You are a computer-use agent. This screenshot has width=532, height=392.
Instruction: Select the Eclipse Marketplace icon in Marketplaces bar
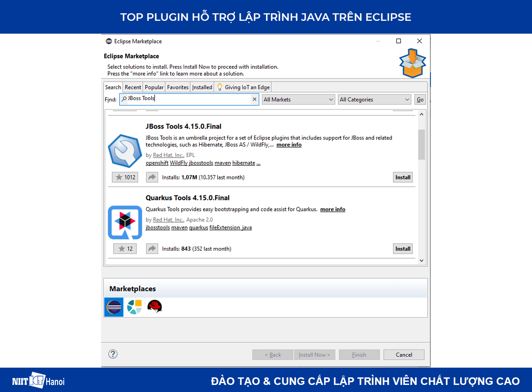click(x=113, y=307)
